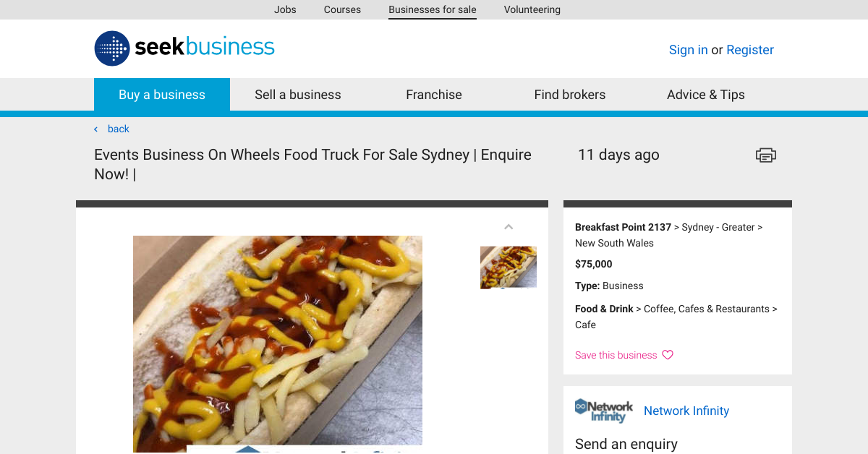The width and height of the screenshot is (868, 454).
Task: Open the Courses menu item
Action: (342, 9)
